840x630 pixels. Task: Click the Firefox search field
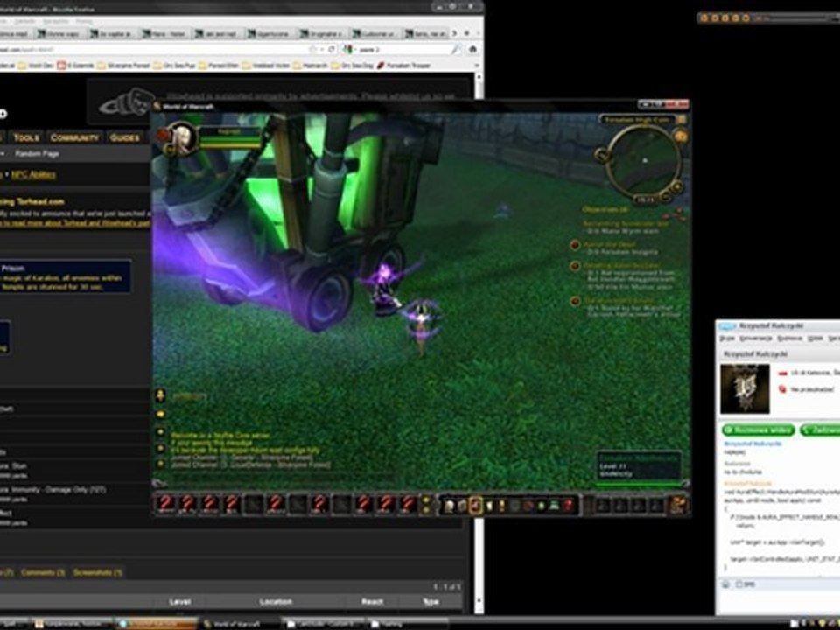(402, 49)
